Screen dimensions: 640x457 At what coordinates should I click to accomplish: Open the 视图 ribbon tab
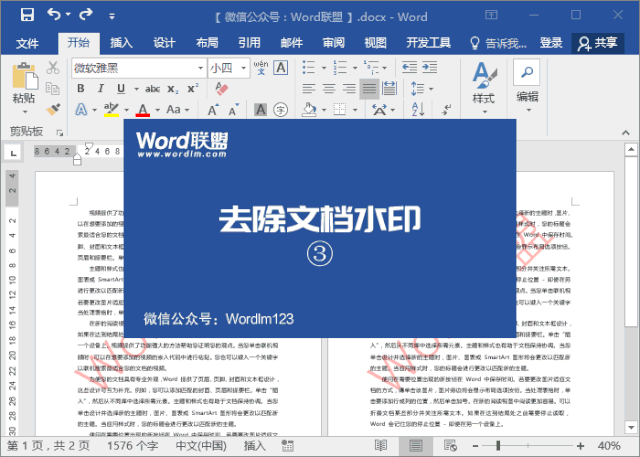tap(375, 42)
